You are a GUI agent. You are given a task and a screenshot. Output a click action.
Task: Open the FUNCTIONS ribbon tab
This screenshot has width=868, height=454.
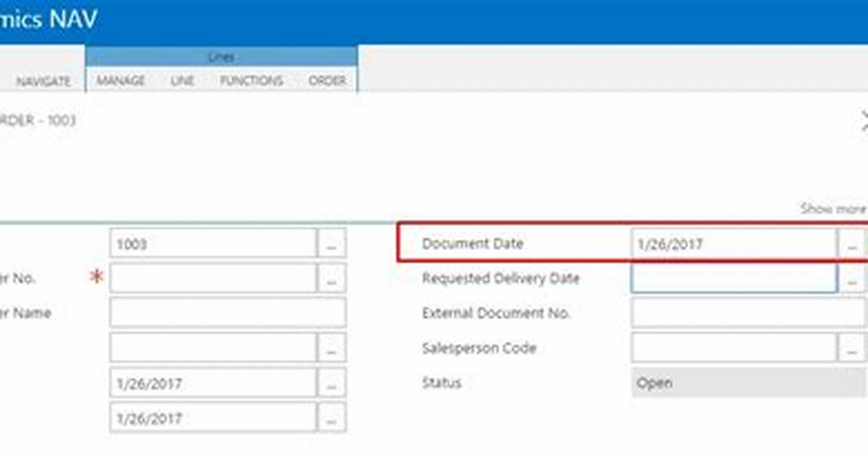click(x=251, y=80)
